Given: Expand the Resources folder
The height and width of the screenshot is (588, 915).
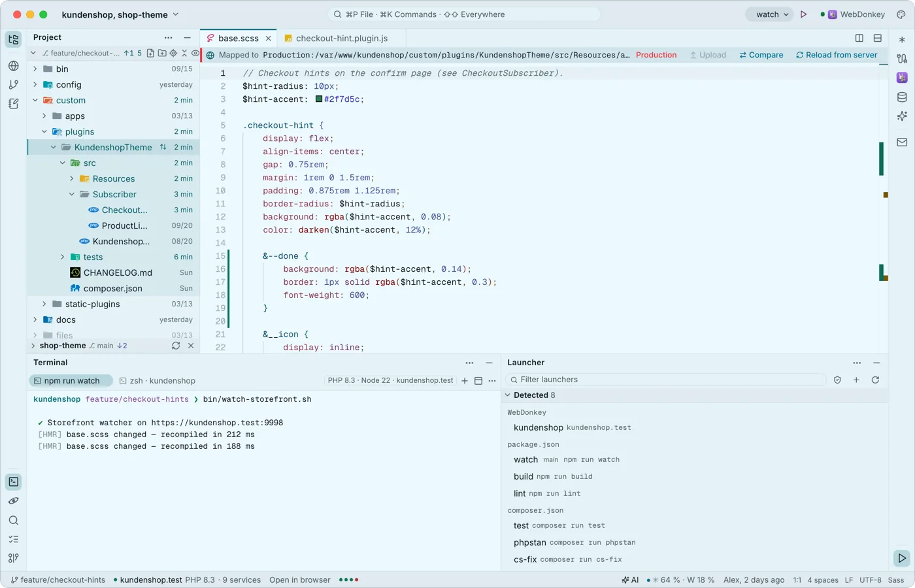Looking at the screenshot, I should [72, 178].
